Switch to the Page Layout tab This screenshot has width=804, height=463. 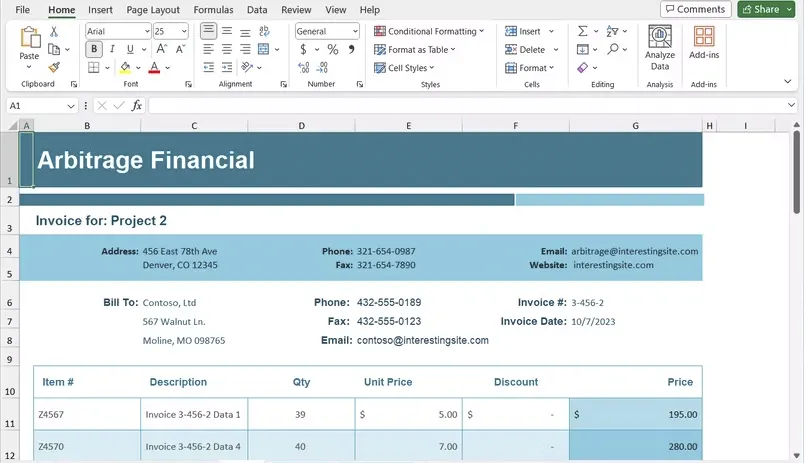click(153, 9)
